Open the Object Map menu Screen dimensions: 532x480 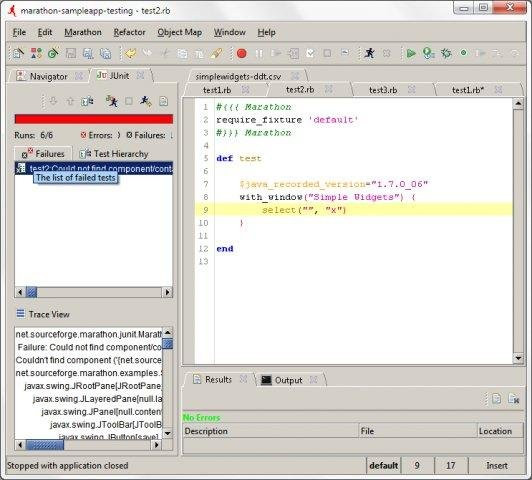pyautogui.click(x=179, y=33)
